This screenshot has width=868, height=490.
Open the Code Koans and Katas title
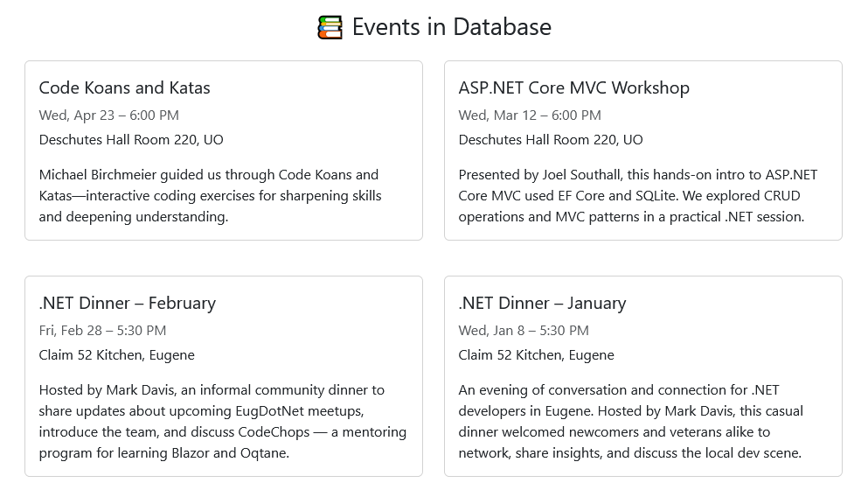(x=124, y=87)
